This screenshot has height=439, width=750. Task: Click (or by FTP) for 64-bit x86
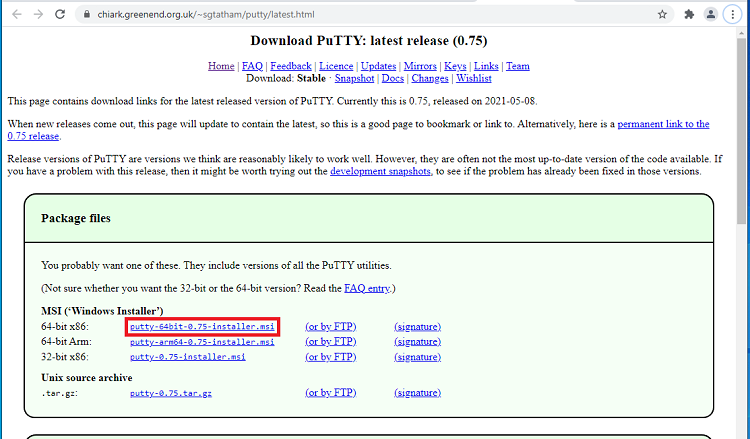point(331,327)
